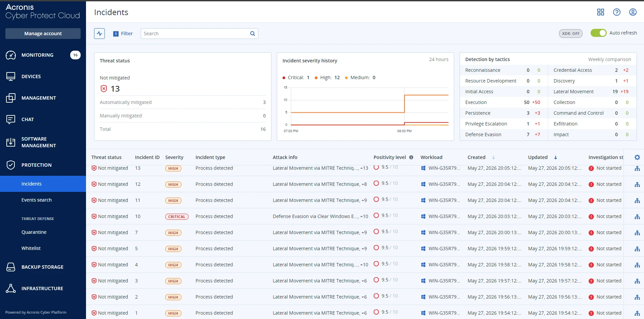Screen dimensions: 644x319
Task: Open Software Management section
Action: tap(43, 142)
